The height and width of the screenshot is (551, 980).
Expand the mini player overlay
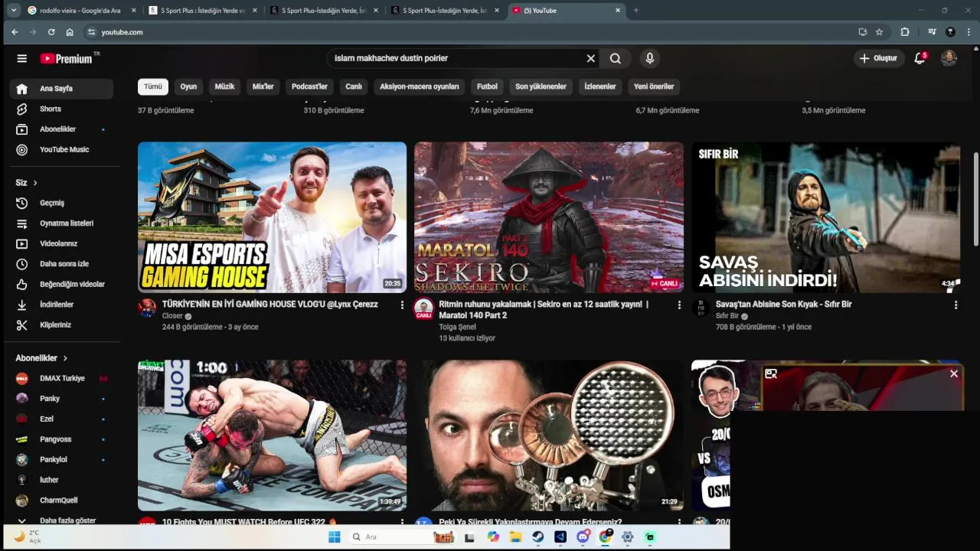(x=771, y=373)
